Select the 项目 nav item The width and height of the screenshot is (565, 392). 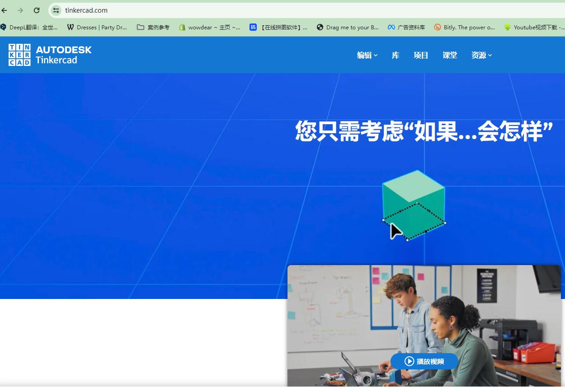tap(421, 55)
